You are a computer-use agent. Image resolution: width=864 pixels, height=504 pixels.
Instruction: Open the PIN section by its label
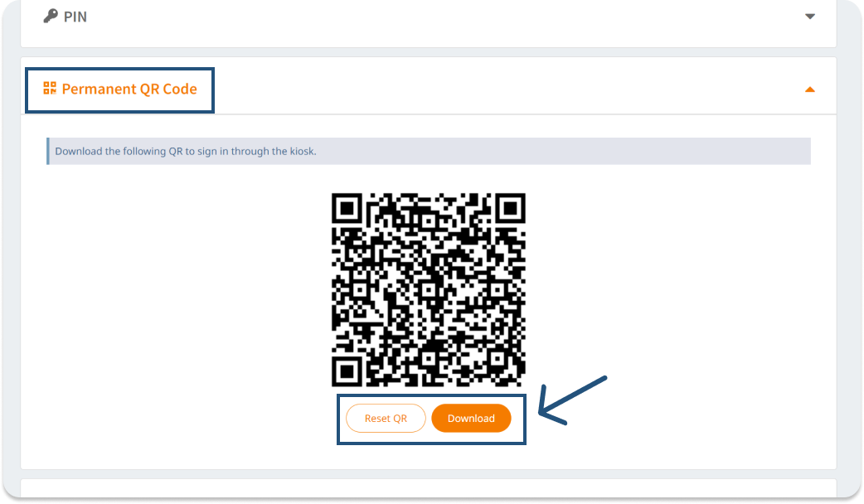tap(75, 17)
